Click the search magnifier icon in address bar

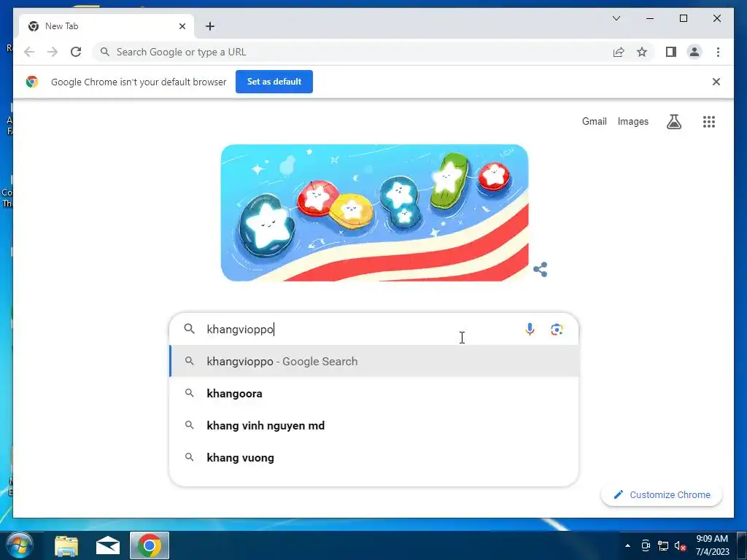tap(105, 52)
